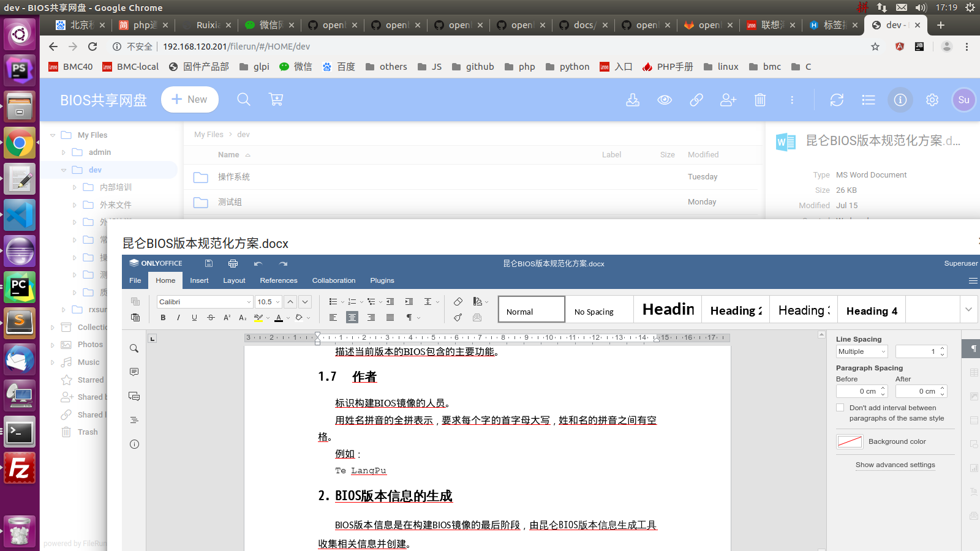Open the References tab

[x=278, y=280]
